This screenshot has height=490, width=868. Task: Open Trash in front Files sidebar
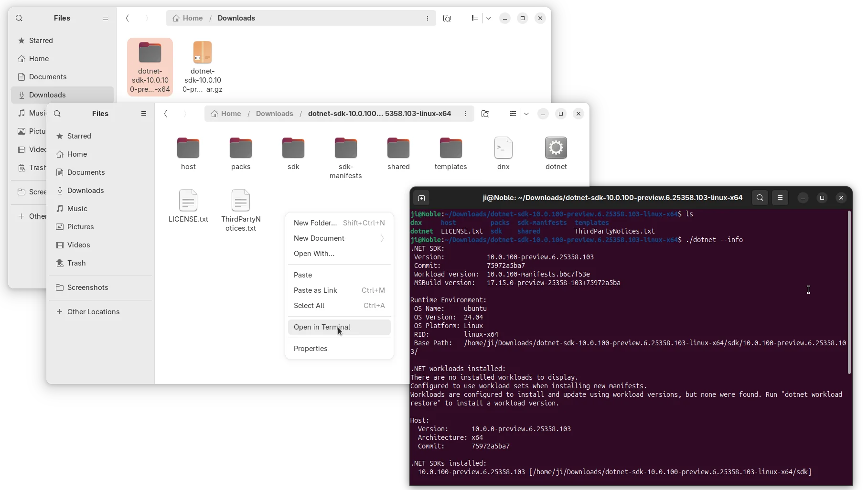click(x=100, y=263)
